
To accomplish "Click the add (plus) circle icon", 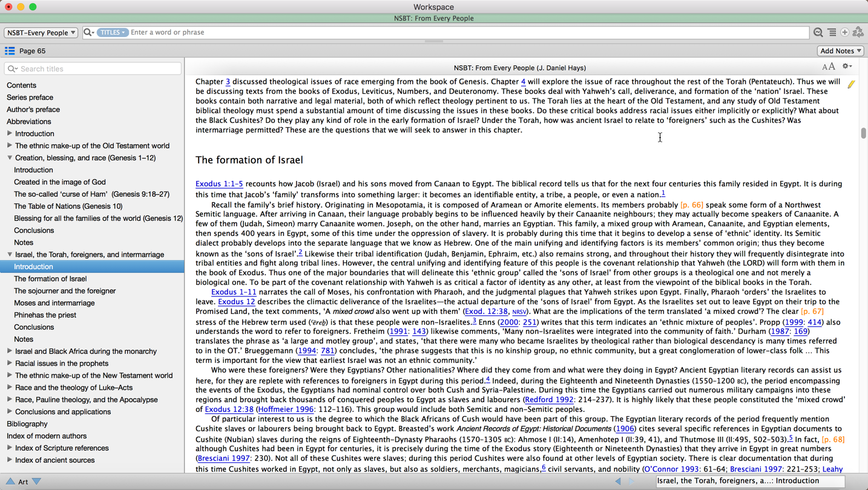I will point(844,33).
